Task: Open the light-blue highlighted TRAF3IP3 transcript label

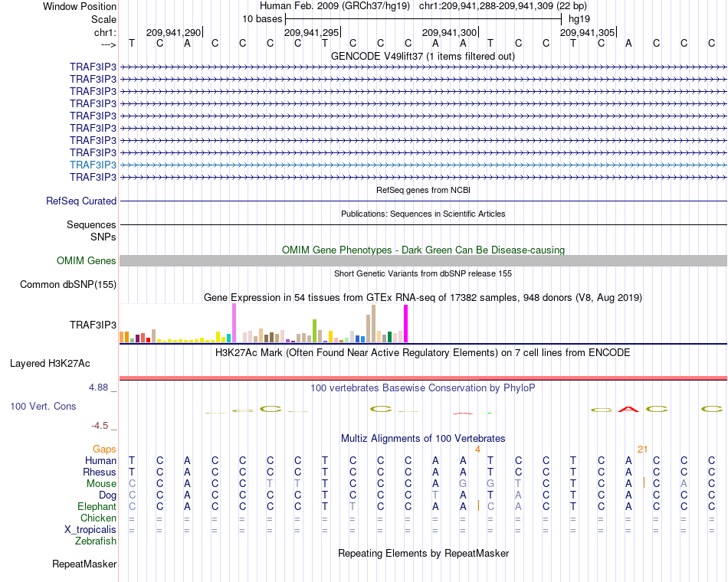Action: (x=93, y=165)
